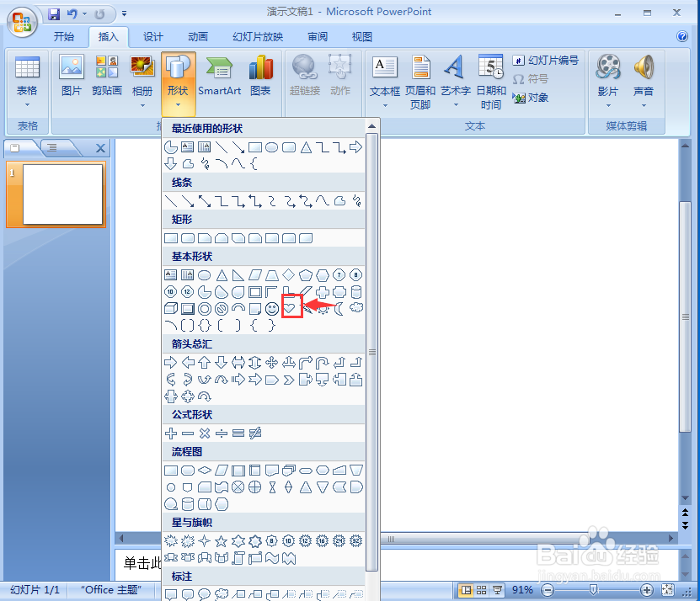Select the no-symbol prohibited shape
Image resolution: width=700 pixels, height=601 pixels.
tap(221, 308)
